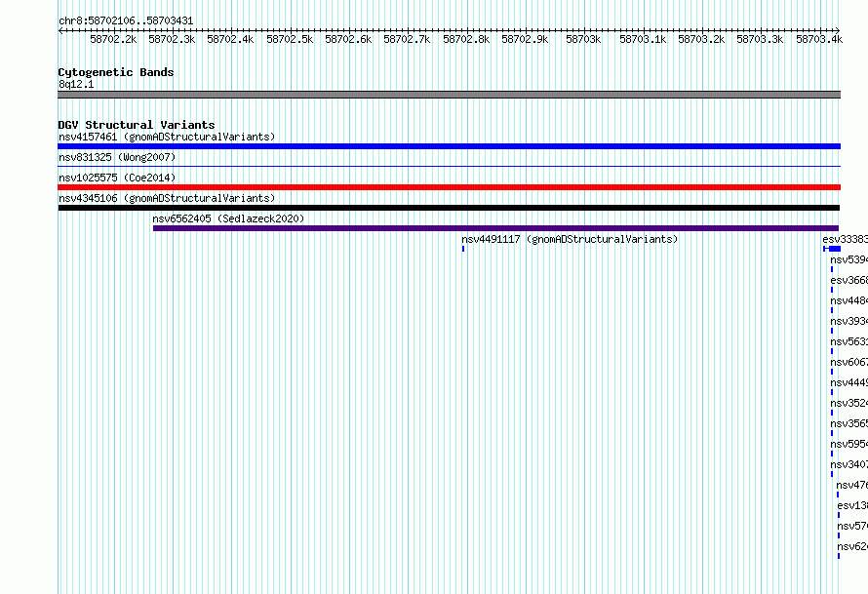Select the red nsv1025575 variant bar

pos(449,187)
